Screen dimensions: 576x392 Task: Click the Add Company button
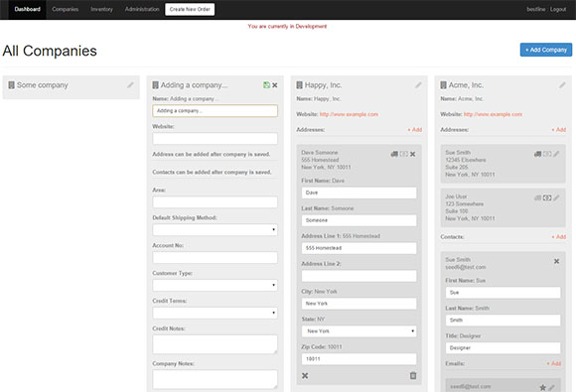coord(546,50)
